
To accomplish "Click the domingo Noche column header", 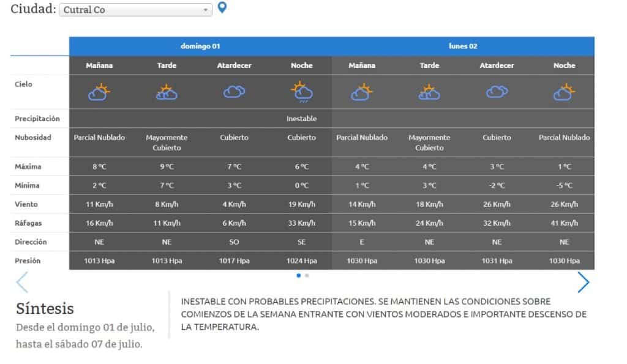I will [301, 65].
